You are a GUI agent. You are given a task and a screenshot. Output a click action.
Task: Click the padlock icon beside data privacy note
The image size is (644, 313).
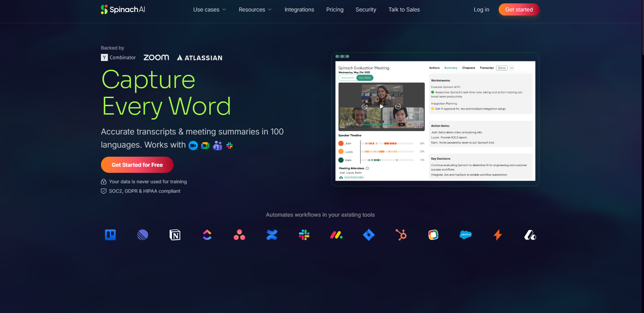[104, 182]
